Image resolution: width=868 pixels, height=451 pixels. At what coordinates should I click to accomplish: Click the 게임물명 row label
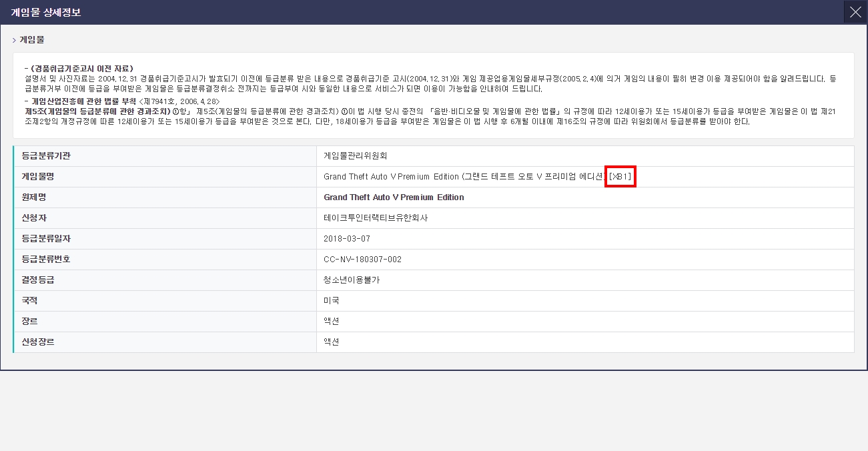(x=37, y=177)
